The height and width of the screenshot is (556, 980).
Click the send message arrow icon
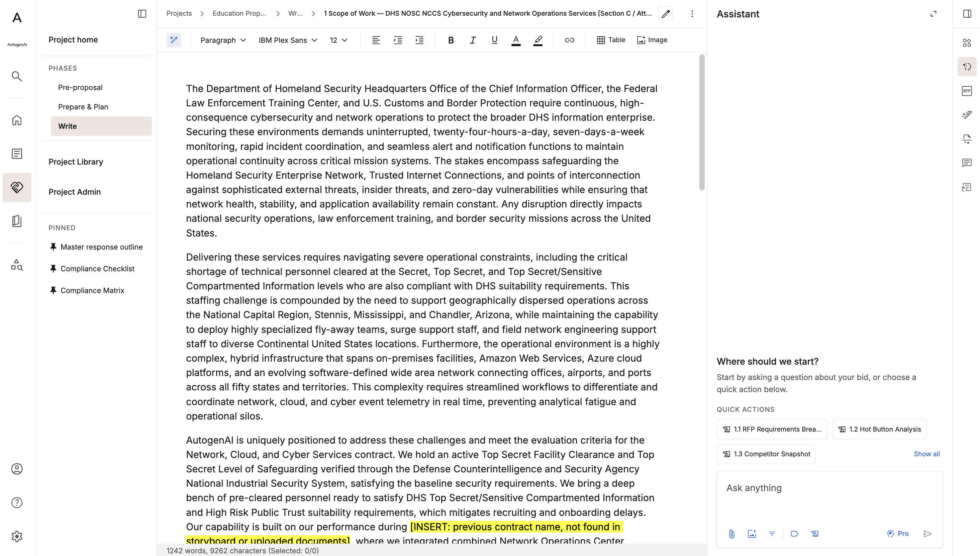[x=928, y=534]
